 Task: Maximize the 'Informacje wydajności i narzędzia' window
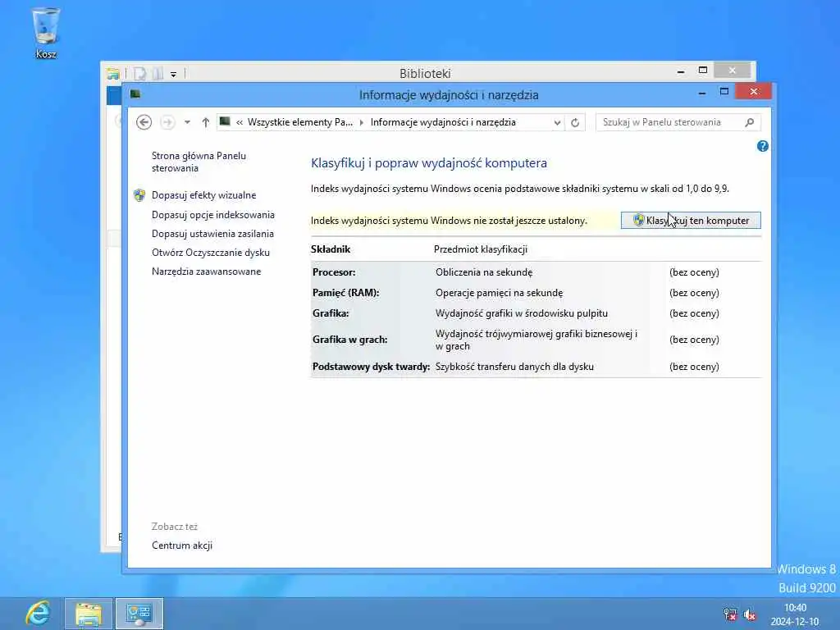tap(724, 92)
